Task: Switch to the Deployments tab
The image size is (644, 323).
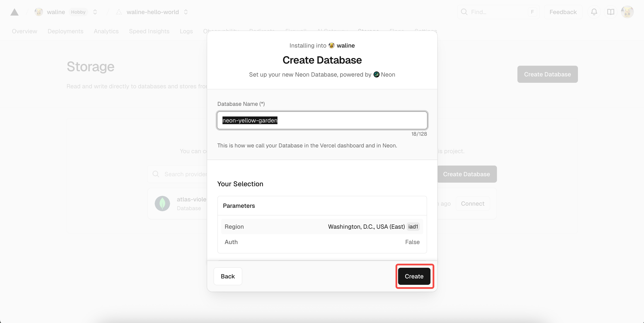Action: tap(65, 31)
